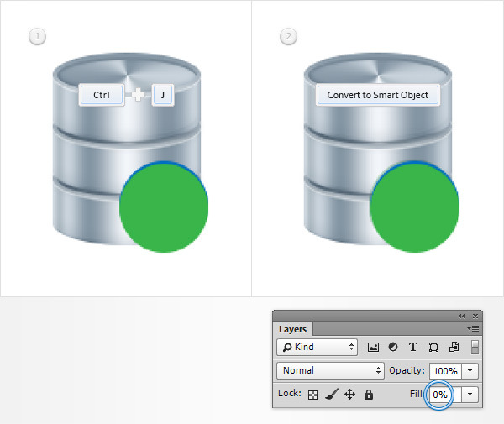504x424 pixels.
Task: Click the Fill percentage input field
Action: click(441, 394)
